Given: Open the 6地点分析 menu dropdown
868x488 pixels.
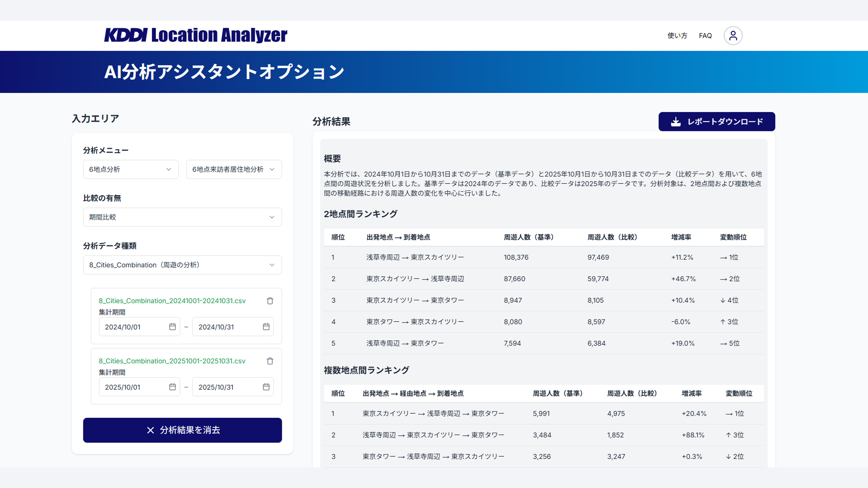Looking at the screenshot, I should click(131, 169).
